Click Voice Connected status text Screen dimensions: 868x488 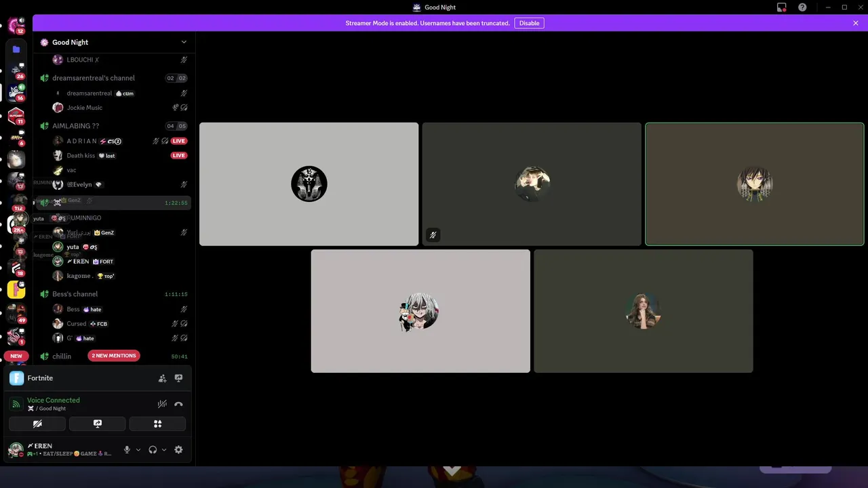54,400
